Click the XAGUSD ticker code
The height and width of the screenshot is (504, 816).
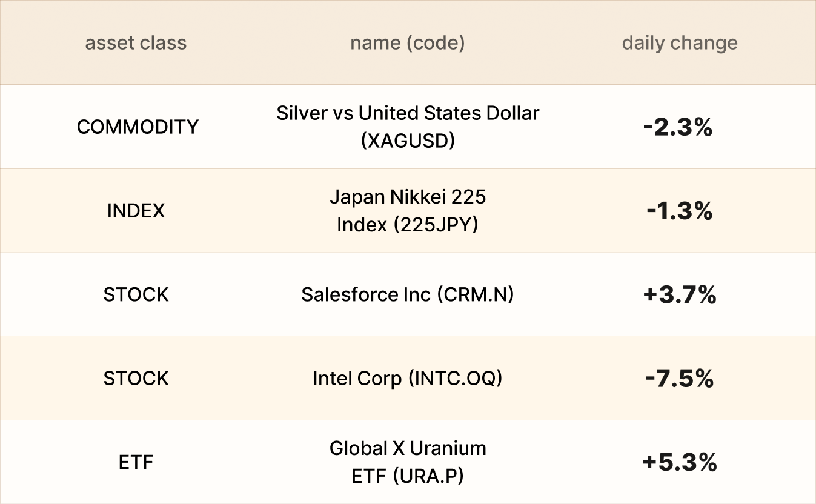(x=408, y=141)
